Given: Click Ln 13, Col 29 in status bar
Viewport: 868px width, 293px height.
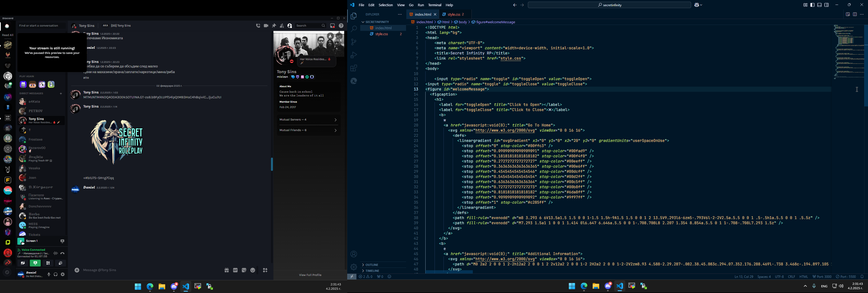Looking at the screenshot, I should 744,277.
